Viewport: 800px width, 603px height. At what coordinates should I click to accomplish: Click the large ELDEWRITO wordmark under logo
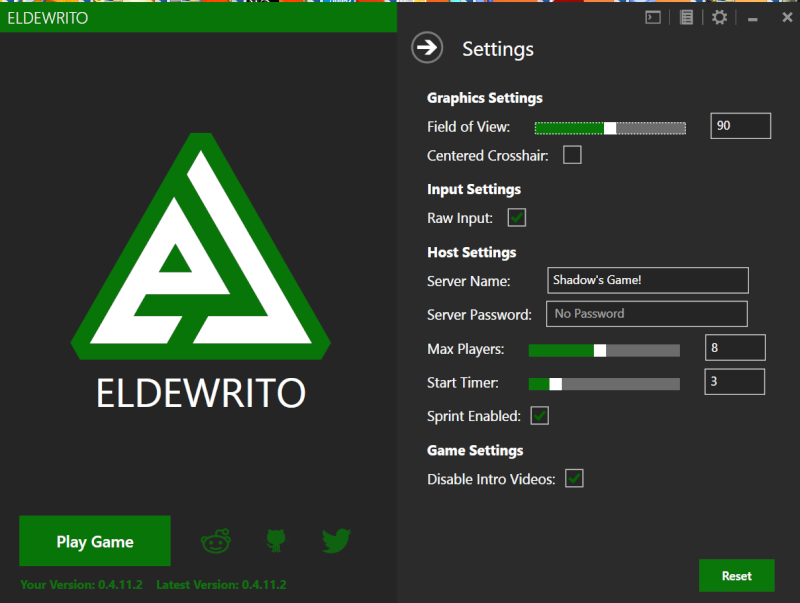coord(201,393)
